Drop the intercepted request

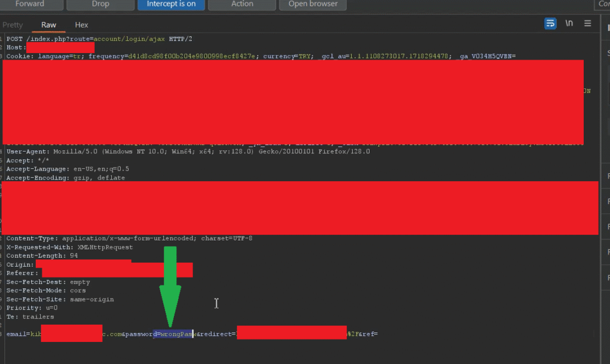(x=100, y=4)
